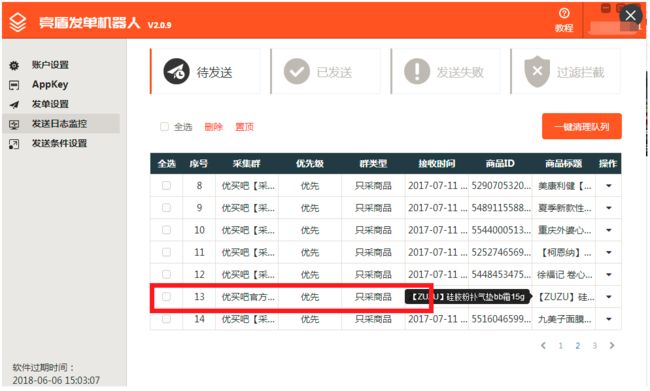Click the 待发送 paper plane clock icon
Image resolution: width=650 pixels, height=391 pixels.
177,71
